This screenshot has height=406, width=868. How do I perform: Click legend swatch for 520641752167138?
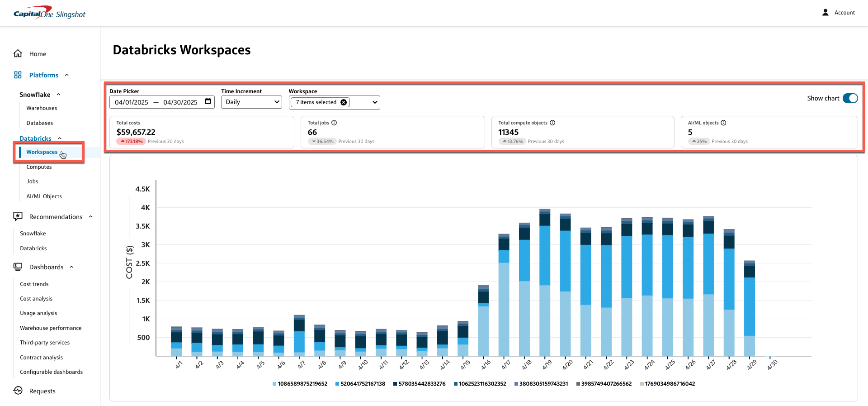coord(337,384)
